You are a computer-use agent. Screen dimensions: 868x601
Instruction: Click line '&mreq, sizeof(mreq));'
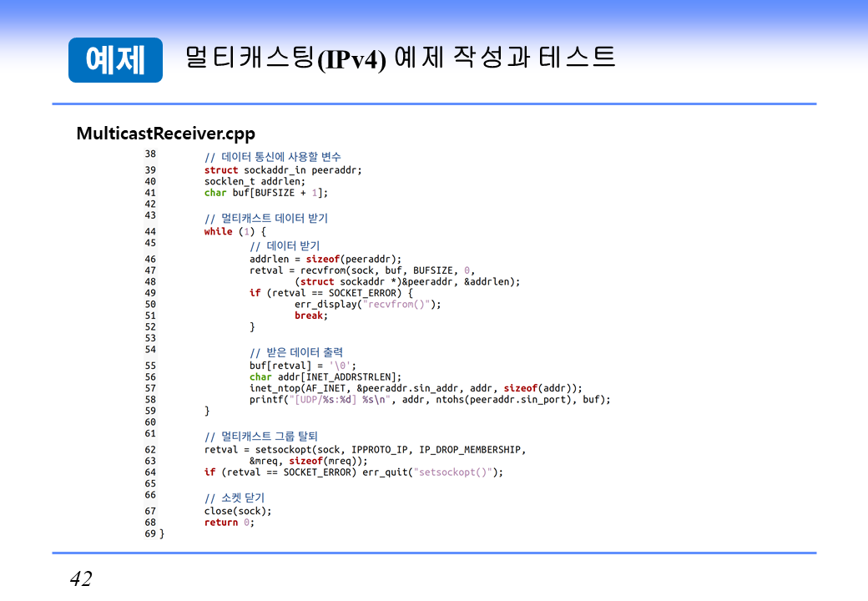point(308,461)
